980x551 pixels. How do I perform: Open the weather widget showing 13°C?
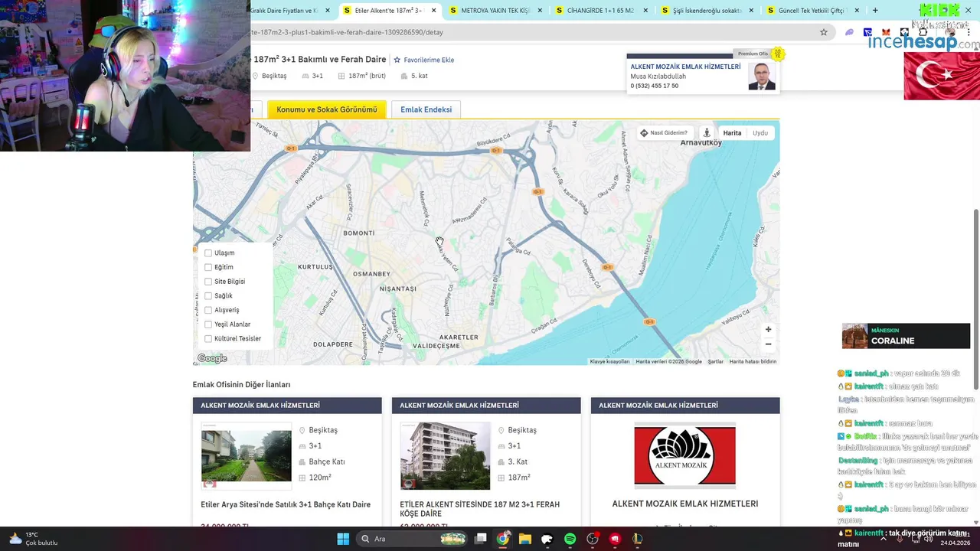[x=34, y=539]
